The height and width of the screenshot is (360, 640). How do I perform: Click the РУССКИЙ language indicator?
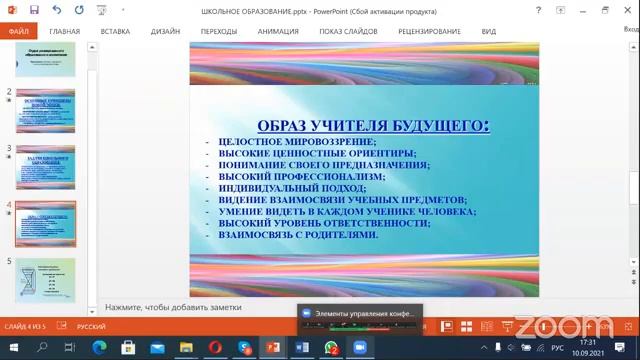click(x=91, y=327)
